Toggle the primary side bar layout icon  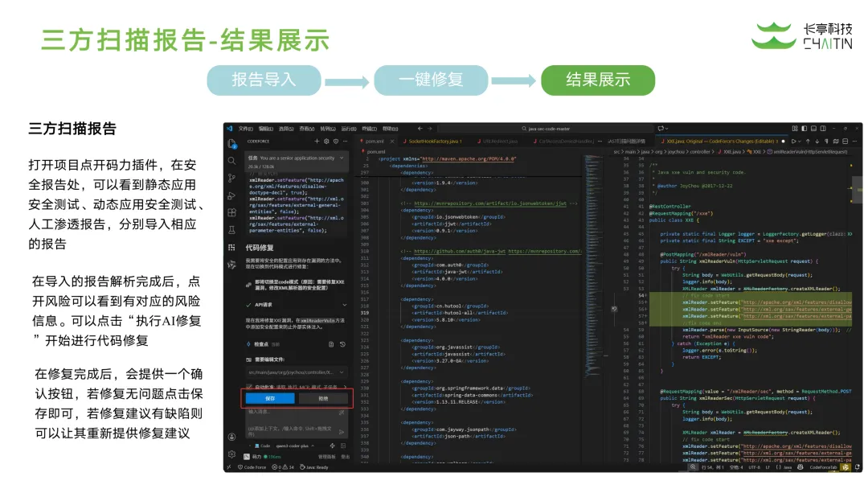[805, 129]
